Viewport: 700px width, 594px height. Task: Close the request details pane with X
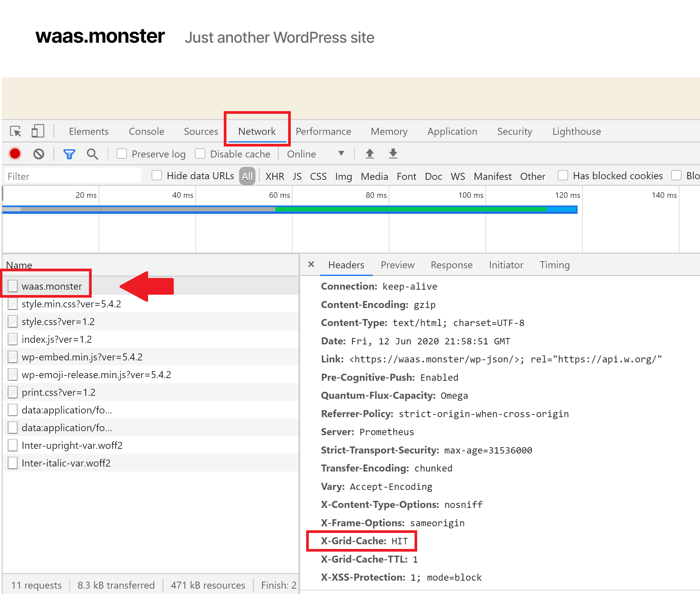[x=311, y=264]
